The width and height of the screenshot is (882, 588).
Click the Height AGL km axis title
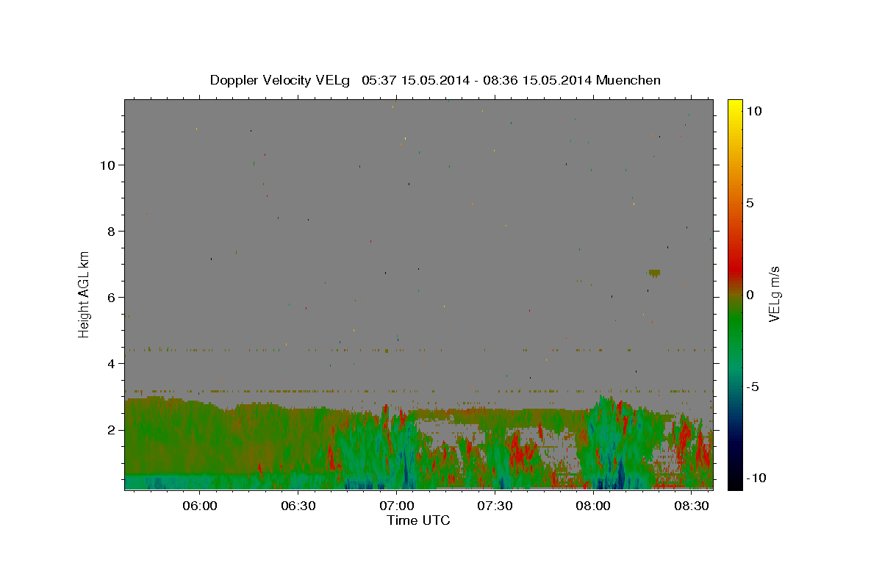(x=85, y=294)
